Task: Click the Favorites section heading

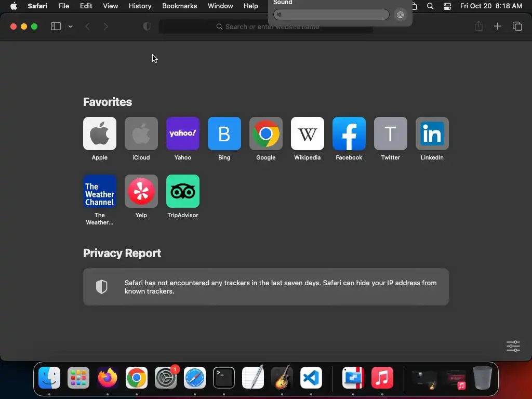Action: 108,102
